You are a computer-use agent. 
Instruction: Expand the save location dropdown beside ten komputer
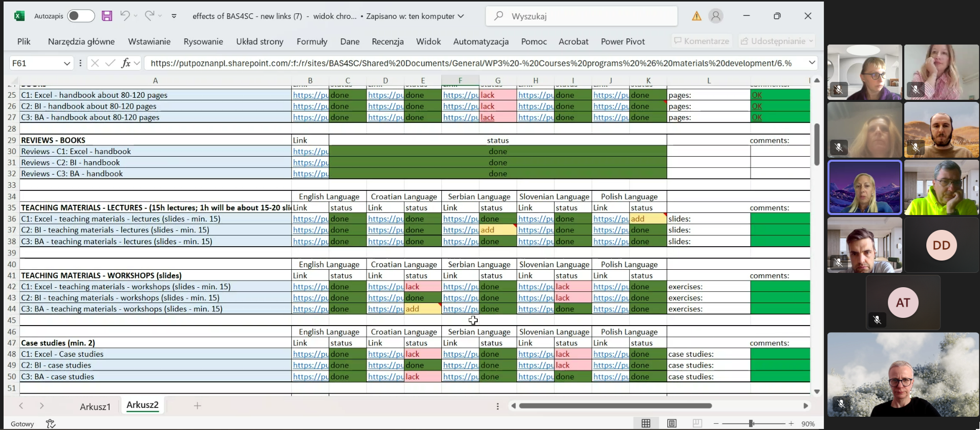(461, 16)
